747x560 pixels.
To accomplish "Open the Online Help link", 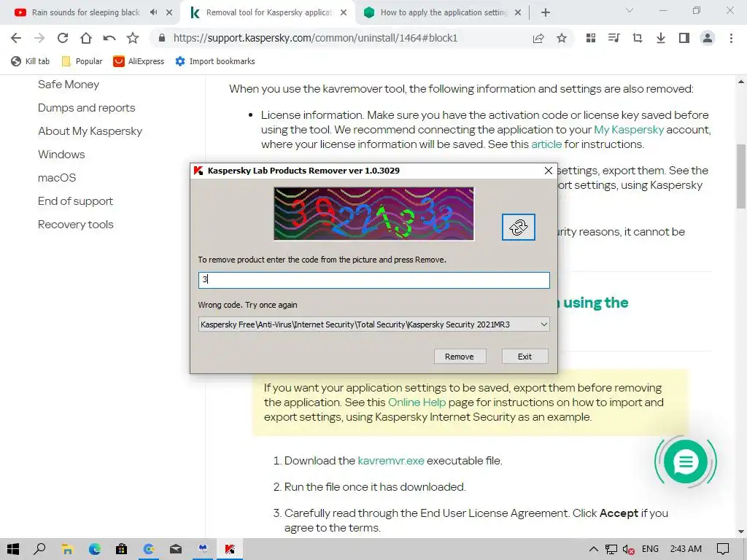I will click(x=417, y=402).
